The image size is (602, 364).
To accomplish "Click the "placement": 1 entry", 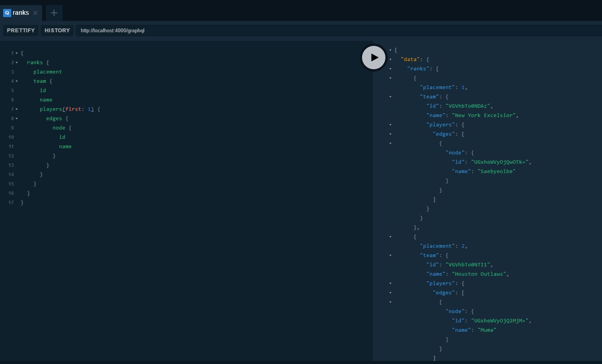I will (x=444, y=87).
